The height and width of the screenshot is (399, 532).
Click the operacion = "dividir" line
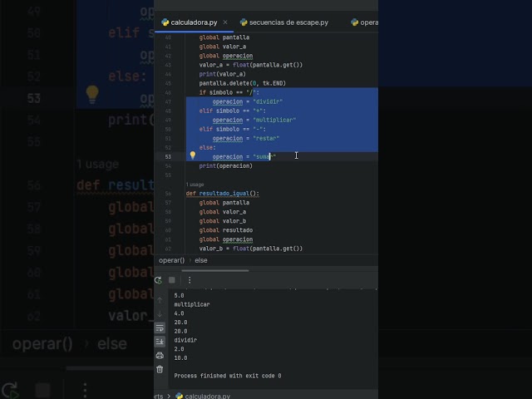coord(248,101)
